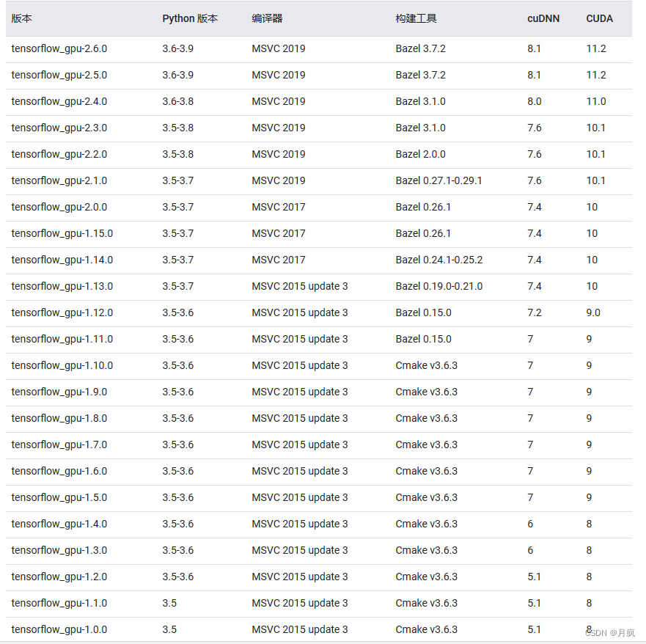Click the Bazel 2.0.0 cell
The width and height of the screenshot is (646, 644).
tap(420, 154)
